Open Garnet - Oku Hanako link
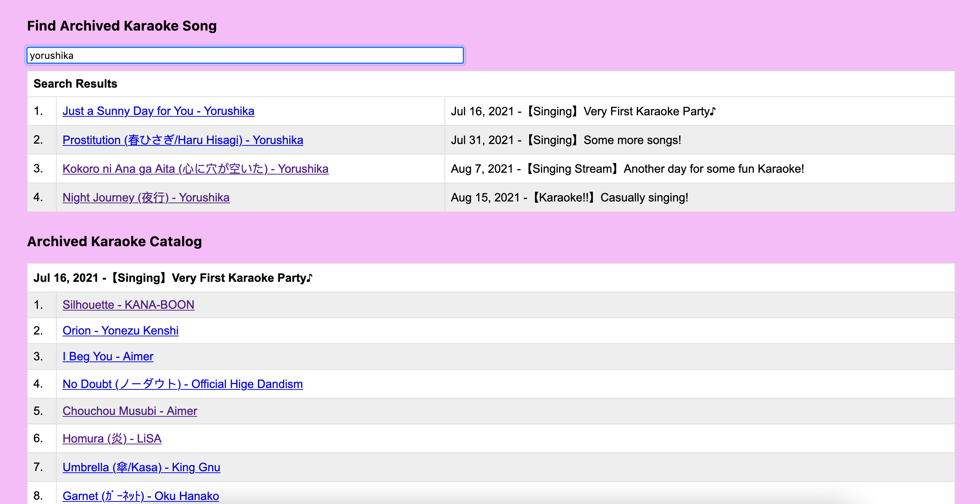Image resolution: width=980 pixels, height=504 pixels. click(x=140, y=496)
